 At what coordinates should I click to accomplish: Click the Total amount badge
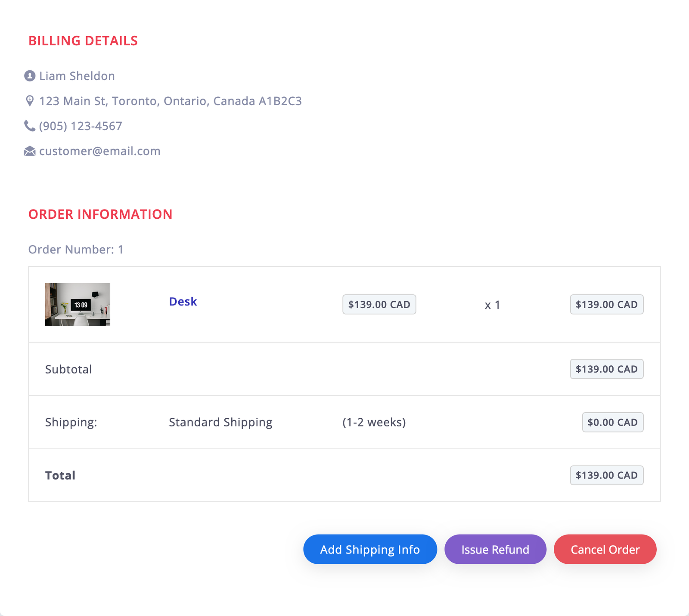point(606,475)
